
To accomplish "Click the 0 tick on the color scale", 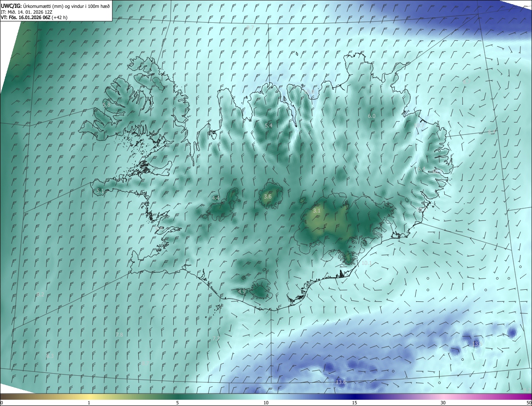I will coord(2,403).
